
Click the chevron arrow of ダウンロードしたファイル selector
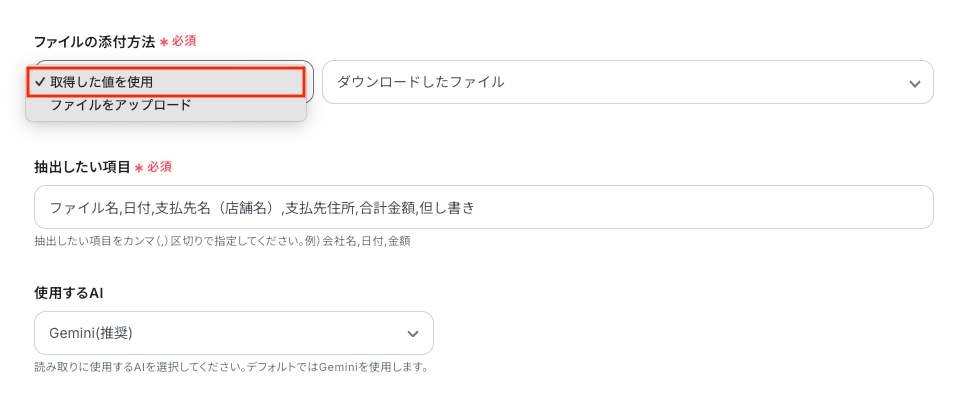click(914, 83)
